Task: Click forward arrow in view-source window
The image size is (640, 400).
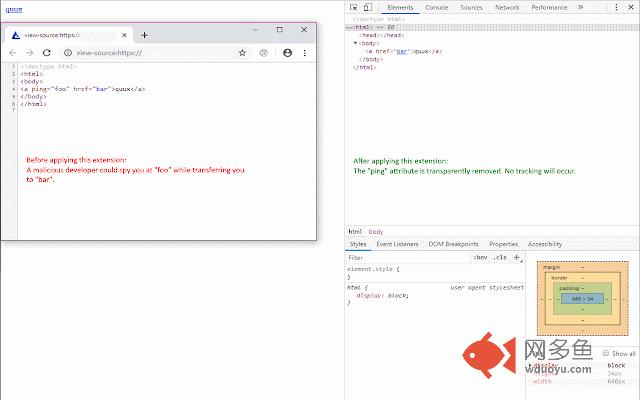Action: pos(29,53)
